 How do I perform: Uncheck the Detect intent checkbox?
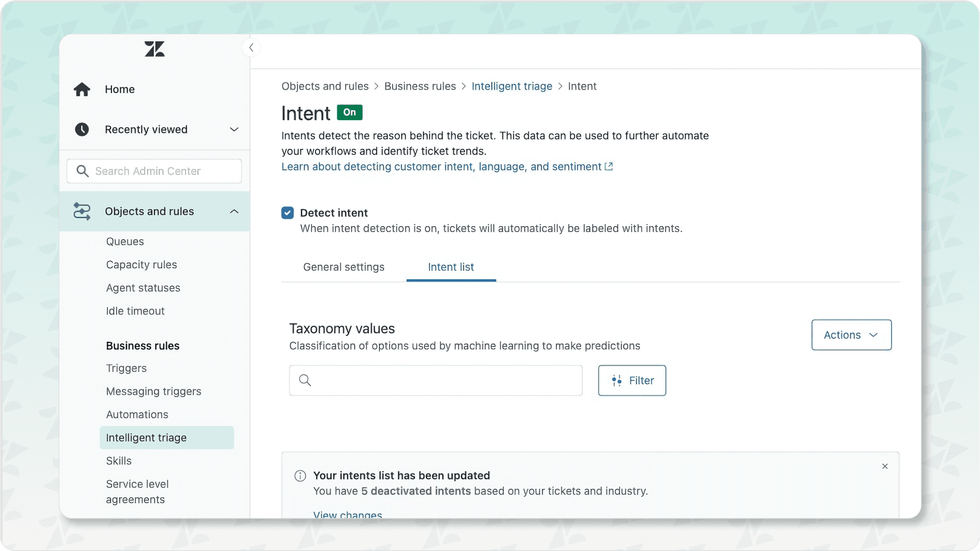tap(287, 212)
